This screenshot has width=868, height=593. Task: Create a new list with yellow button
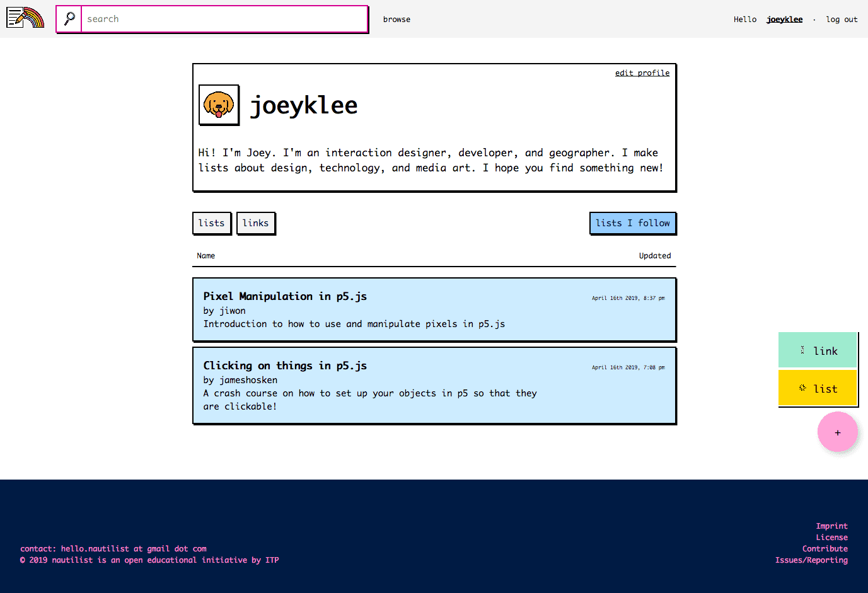coord(818,388)
